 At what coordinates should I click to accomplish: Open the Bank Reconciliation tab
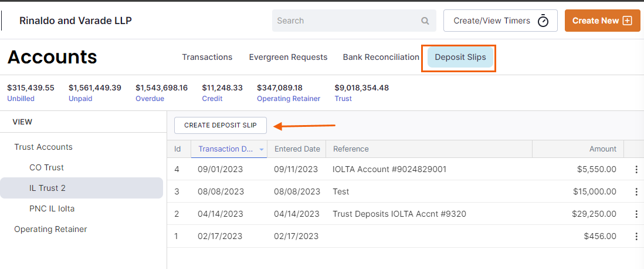(x=381, y=57)
